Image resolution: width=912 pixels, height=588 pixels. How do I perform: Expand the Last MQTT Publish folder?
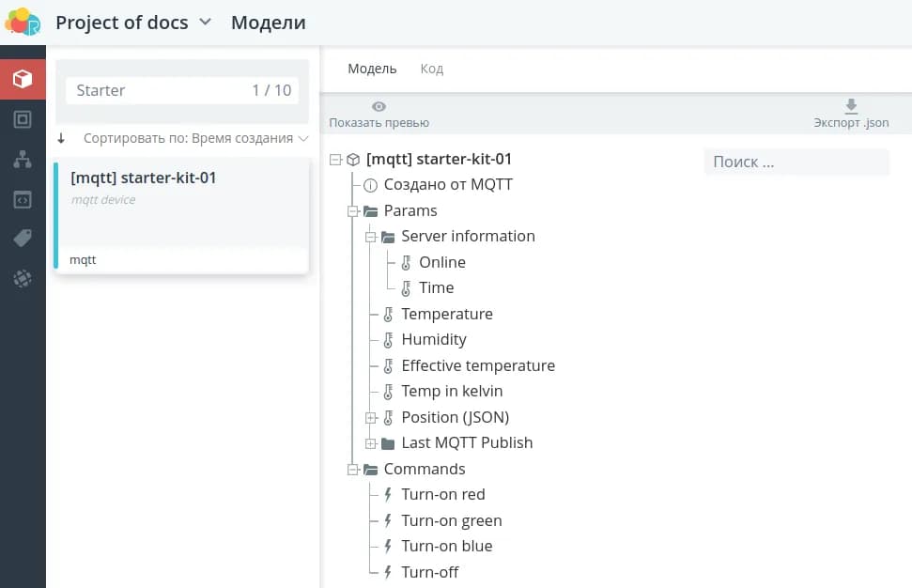[x=371, y=443]
